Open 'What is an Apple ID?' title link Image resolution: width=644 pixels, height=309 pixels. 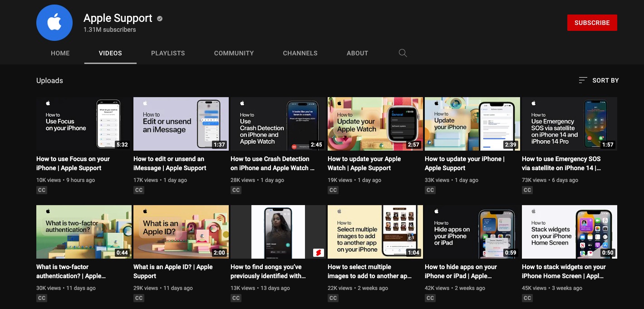173,271
